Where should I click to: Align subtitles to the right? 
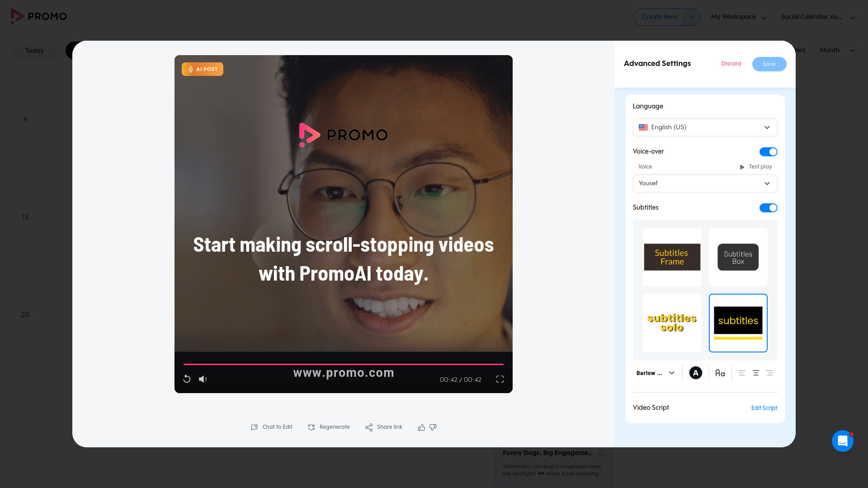[769, 373]
